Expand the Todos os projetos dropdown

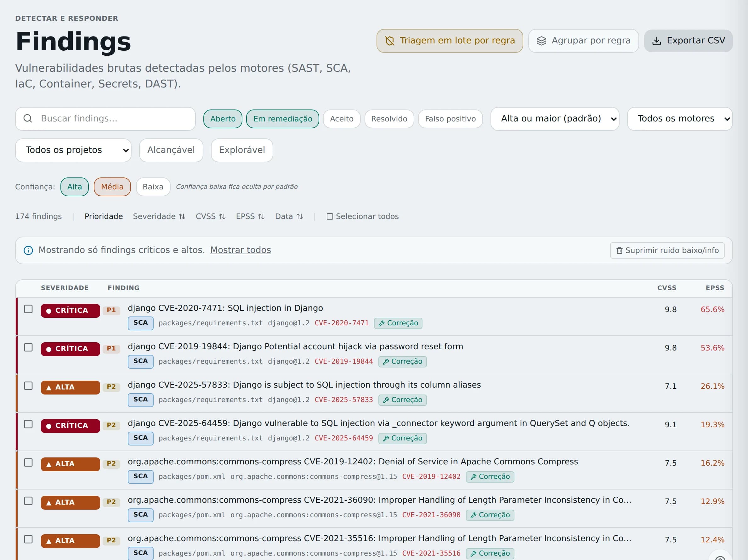73,150
